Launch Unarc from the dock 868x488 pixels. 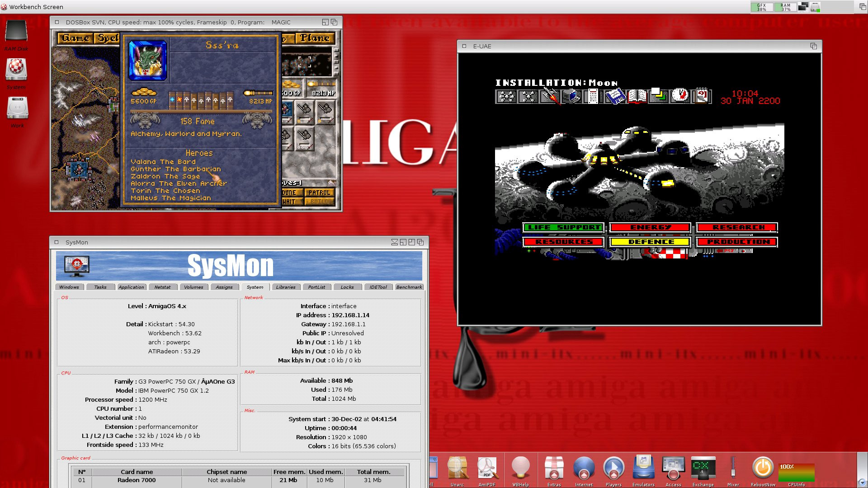point(458,471)
